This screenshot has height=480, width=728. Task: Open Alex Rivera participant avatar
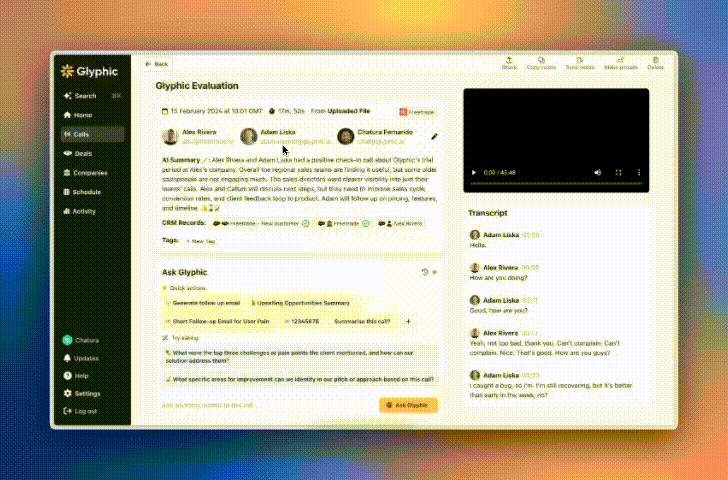point(170,136)
